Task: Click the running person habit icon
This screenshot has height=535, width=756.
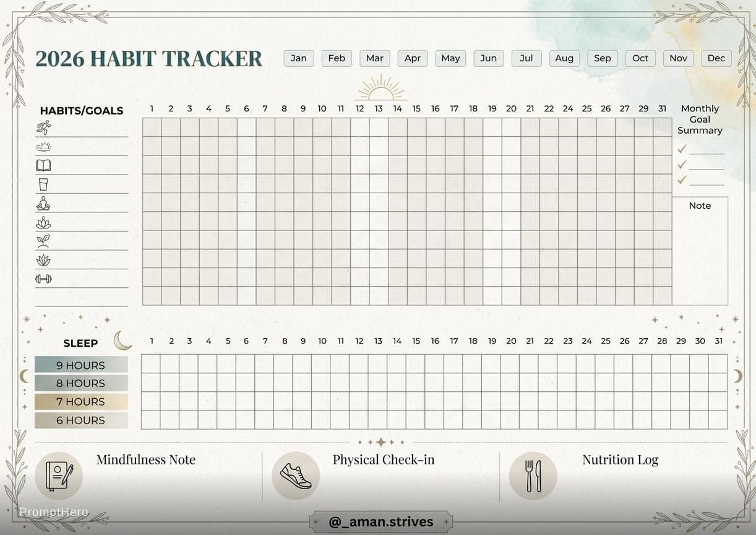Action: [44, 128]
